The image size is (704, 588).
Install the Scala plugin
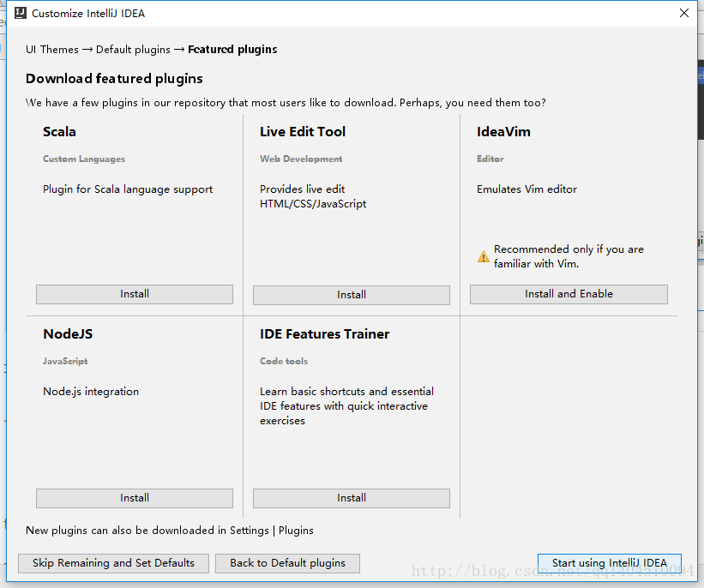click(x=135, y=294)
